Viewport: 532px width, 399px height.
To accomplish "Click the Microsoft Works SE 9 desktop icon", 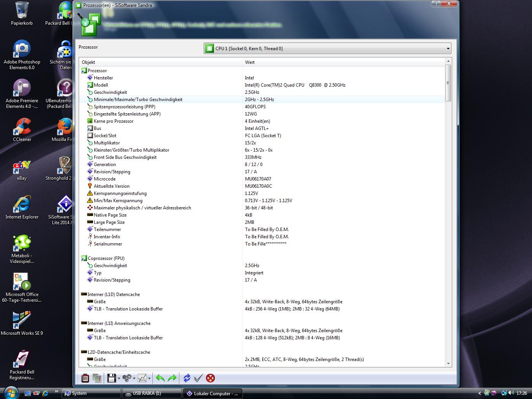I will pos(22,323).
